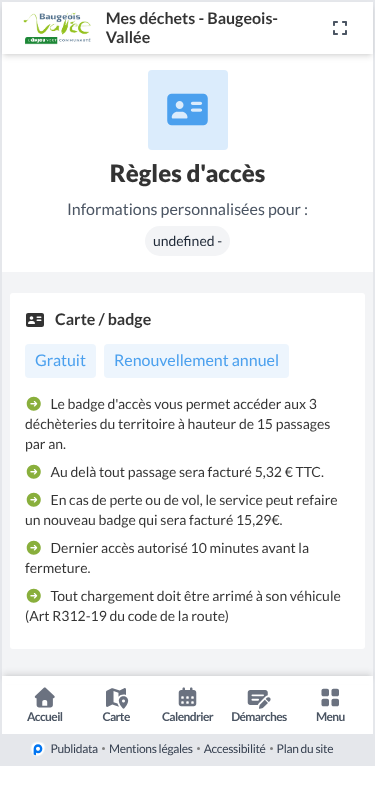Click the large blue ID card icon
This screenshot has width=375, height=812.
coord(188,110)
